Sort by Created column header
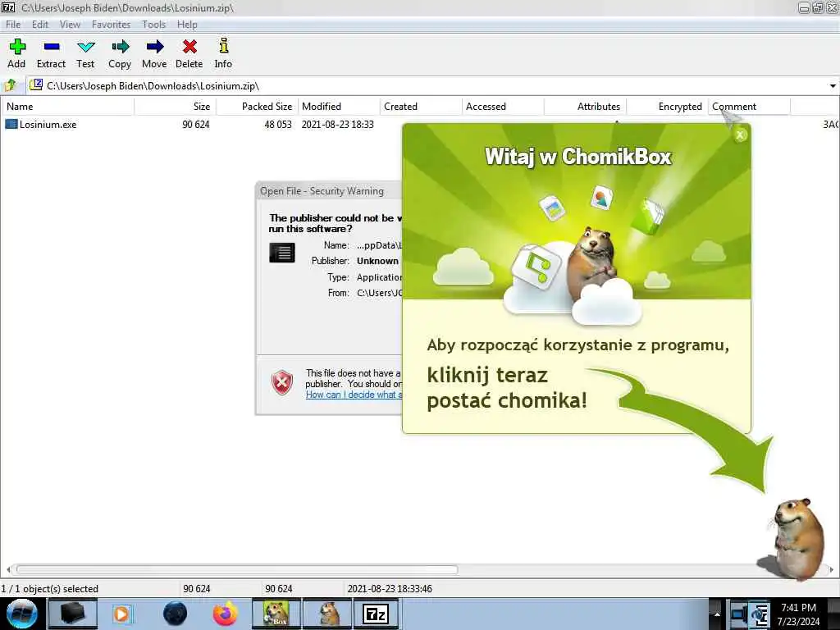 coord(421,106)
